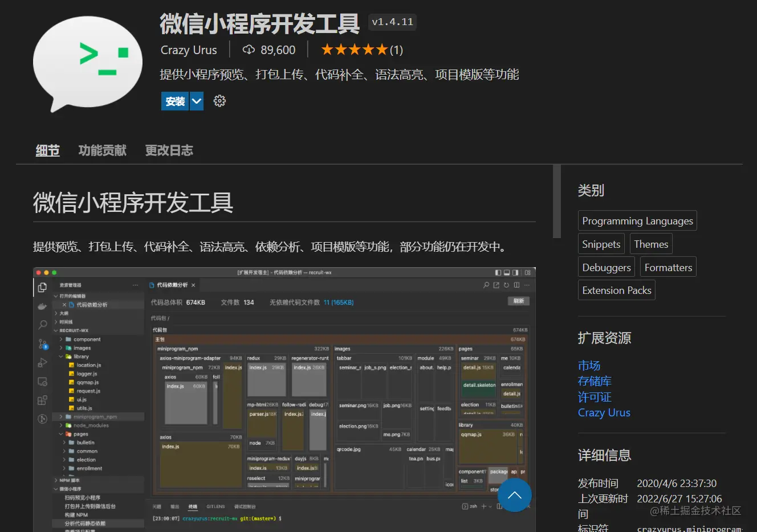Viewport: 757px width, 532px height.
Task: Select the Debuggers category tag
Action: [607, 267]
